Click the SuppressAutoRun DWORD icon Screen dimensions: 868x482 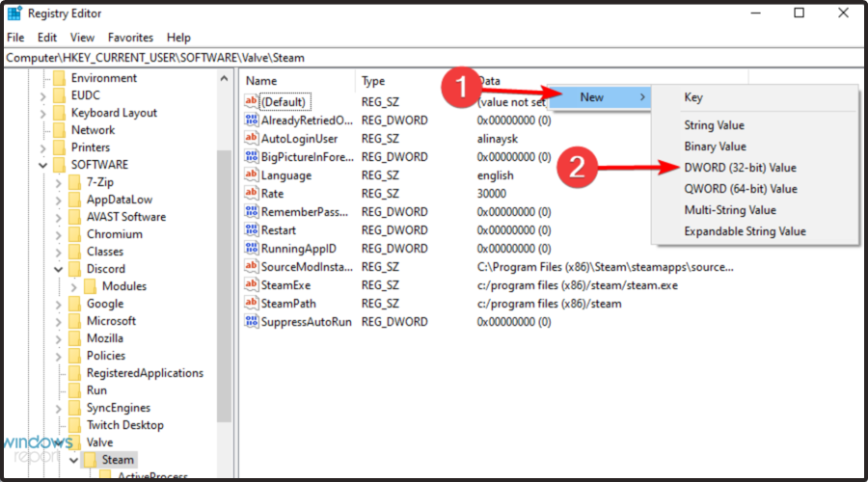(x=252, y=321)
